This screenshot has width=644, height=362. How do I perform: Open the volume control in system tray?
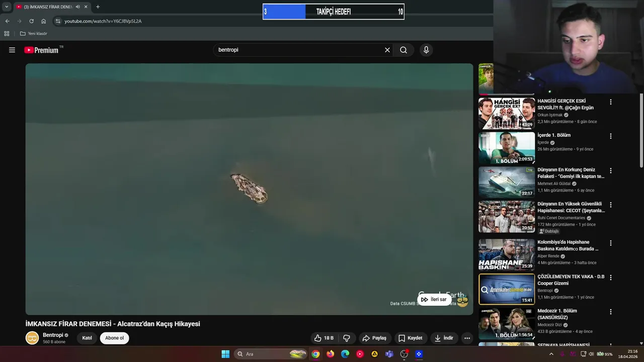click(x=591, y=354)
